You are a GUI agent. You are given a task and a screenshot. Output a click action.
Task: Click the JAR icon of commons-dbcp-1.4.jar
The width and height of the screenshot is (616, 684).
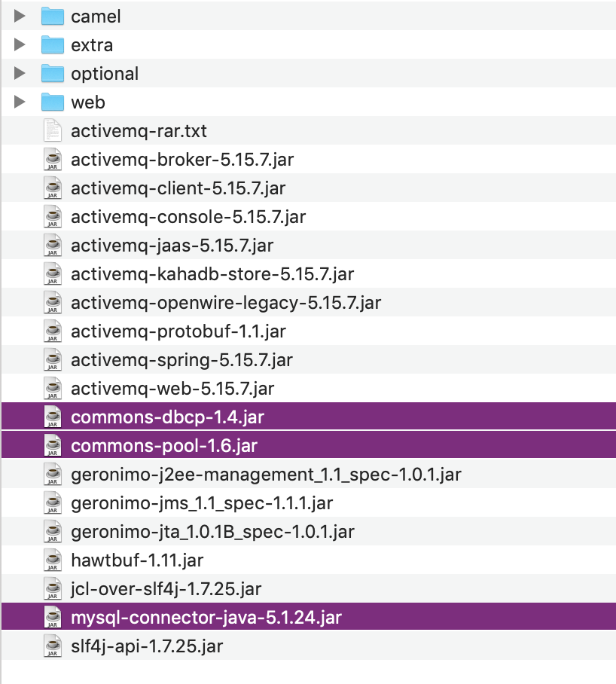point(53,417)
